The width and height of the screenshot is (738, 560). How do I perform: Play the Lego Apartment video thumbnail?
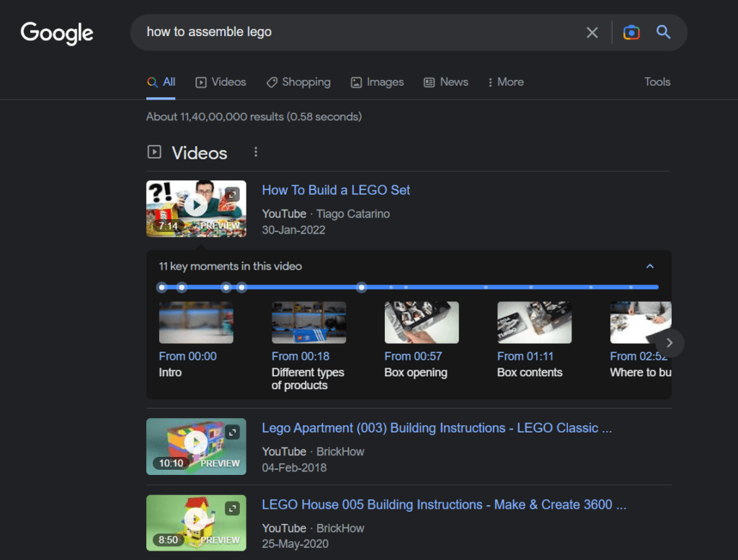(x=196, y=446)
